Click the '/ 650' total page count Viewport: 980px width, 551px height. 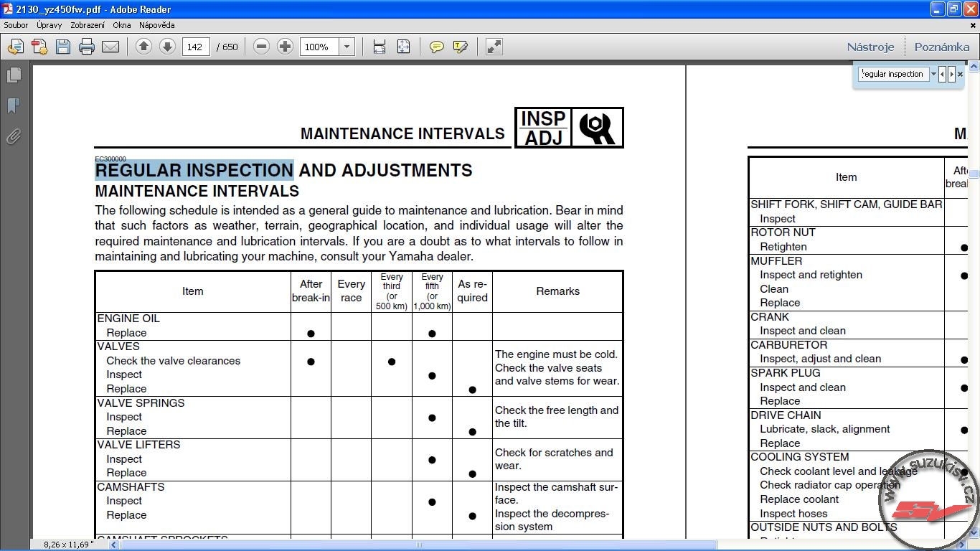coord(227,47)
